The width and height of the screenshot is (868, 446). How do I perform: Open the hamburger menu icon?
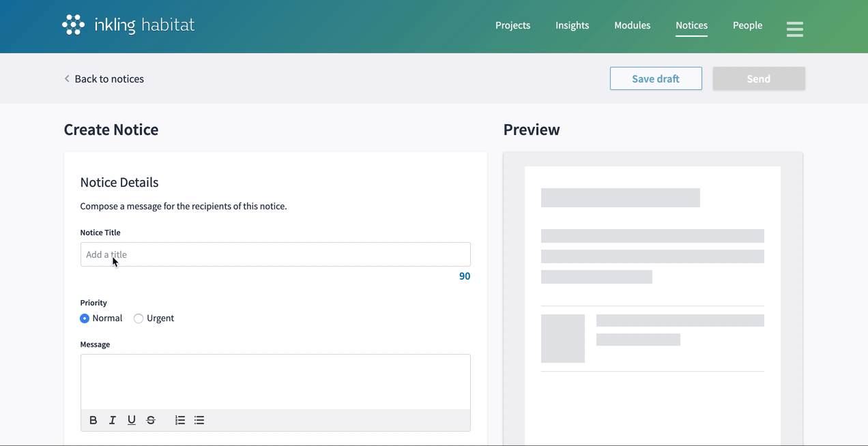tap(794, 29)
